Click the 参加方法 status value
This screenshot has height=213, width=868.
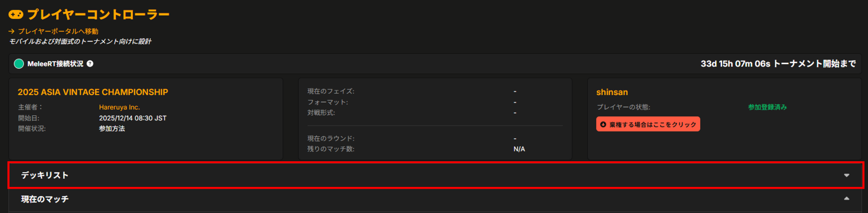pyautogui.click(x=112, y=129)
